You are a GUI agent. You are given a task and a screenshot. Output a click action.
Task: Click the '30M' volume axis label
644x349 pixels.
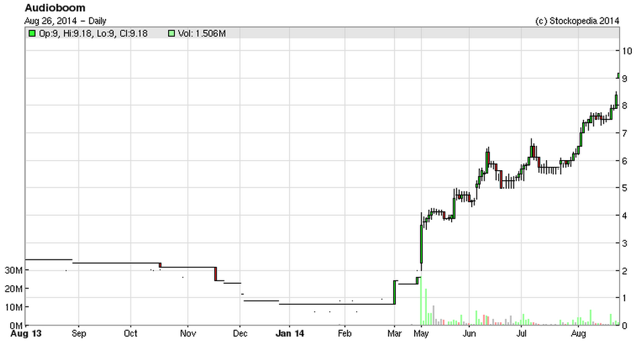pyautogui.click(x=13, y=270)
